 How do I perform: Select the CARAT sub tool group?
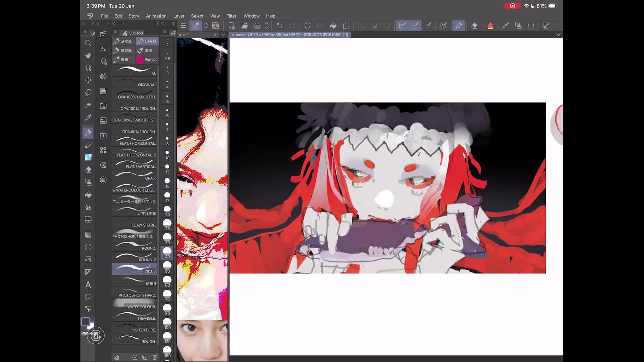click(x=147, y=41)
